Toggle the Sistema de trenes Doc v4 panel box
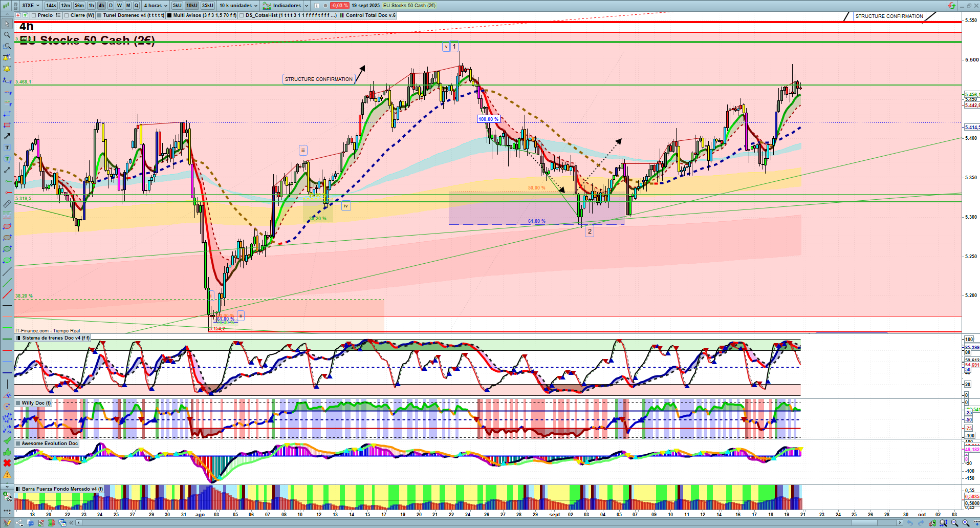The image size is (980, 528). tap(18, 338)
